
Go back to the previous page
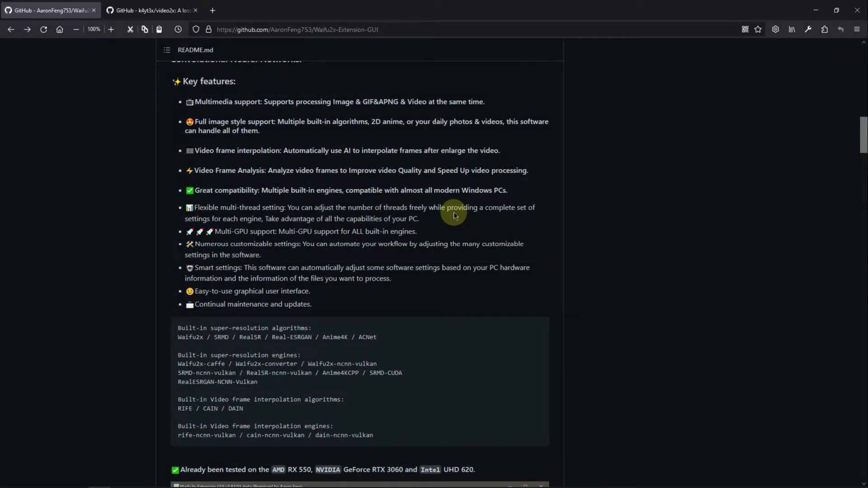click(11, 29)
